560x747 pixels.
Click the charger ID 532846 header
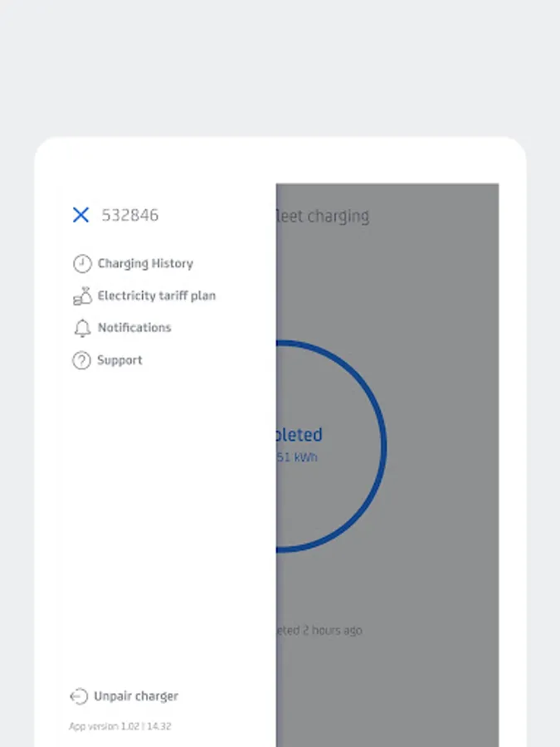coord(130,215)
